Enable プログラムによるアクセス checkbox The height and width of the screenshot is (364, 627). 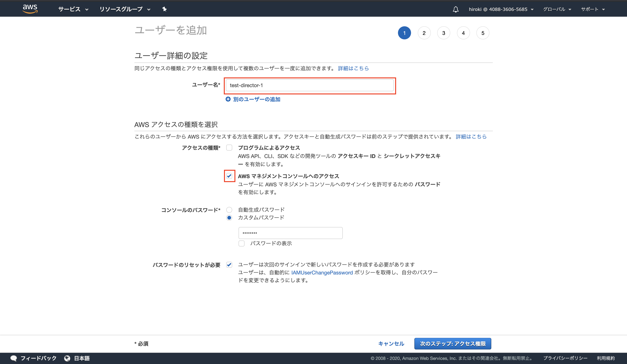[229, 148]
